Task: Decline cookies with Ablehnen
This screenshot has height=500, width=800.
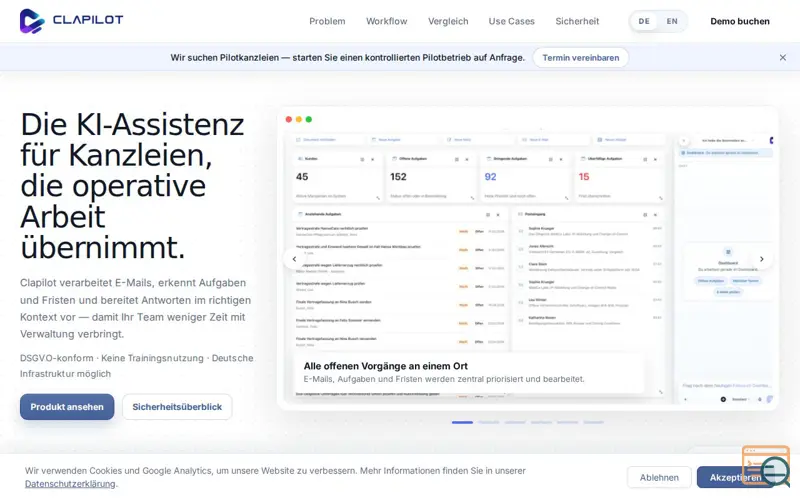Action: 659,478
